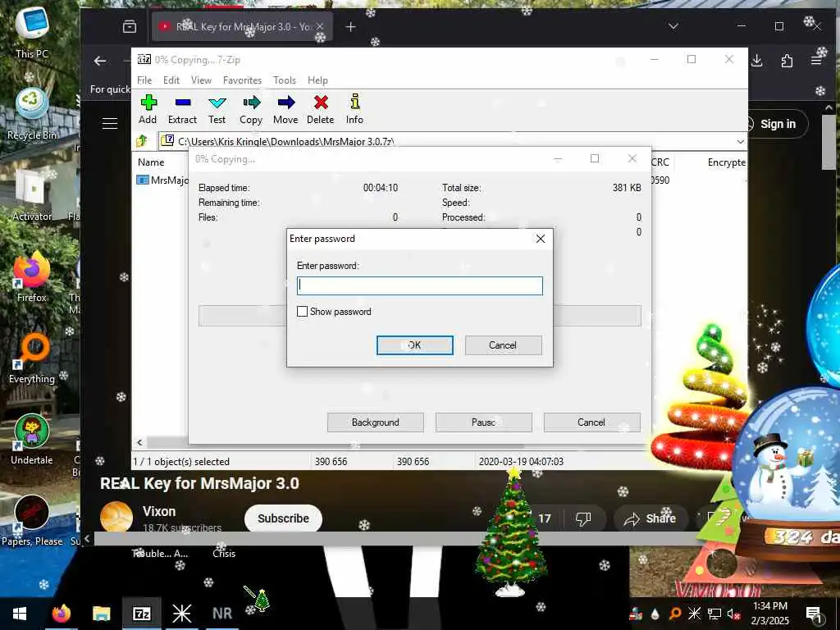Open the Activator desktop icon

pos(32,194)
